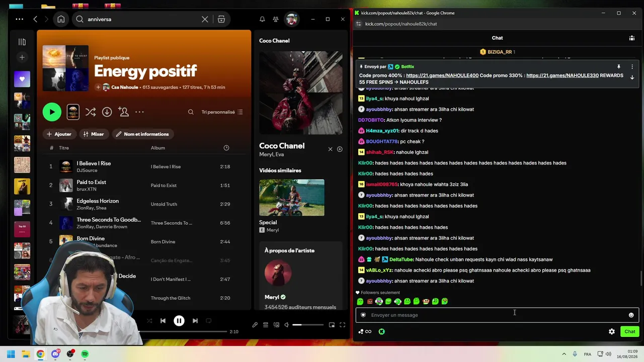
Task: Open Spotify profile avatar menu
Action: click(291, 19)
